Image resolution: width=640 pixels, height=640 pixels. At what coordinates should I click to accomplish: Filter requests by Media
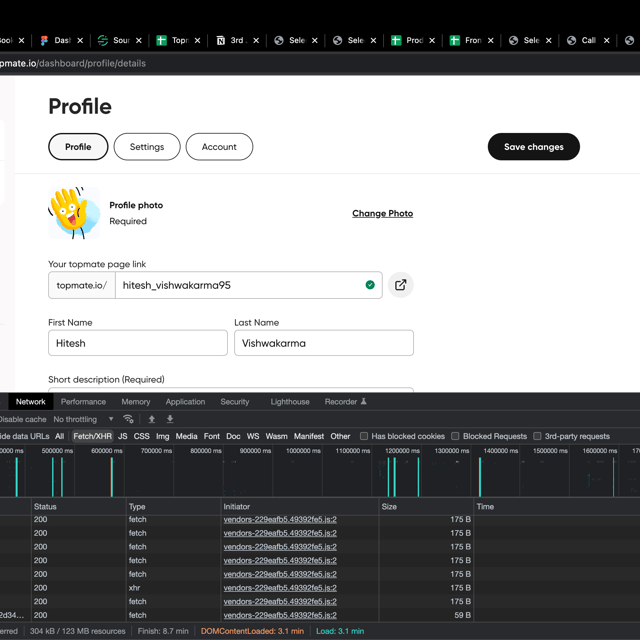(x=187, y=436)
